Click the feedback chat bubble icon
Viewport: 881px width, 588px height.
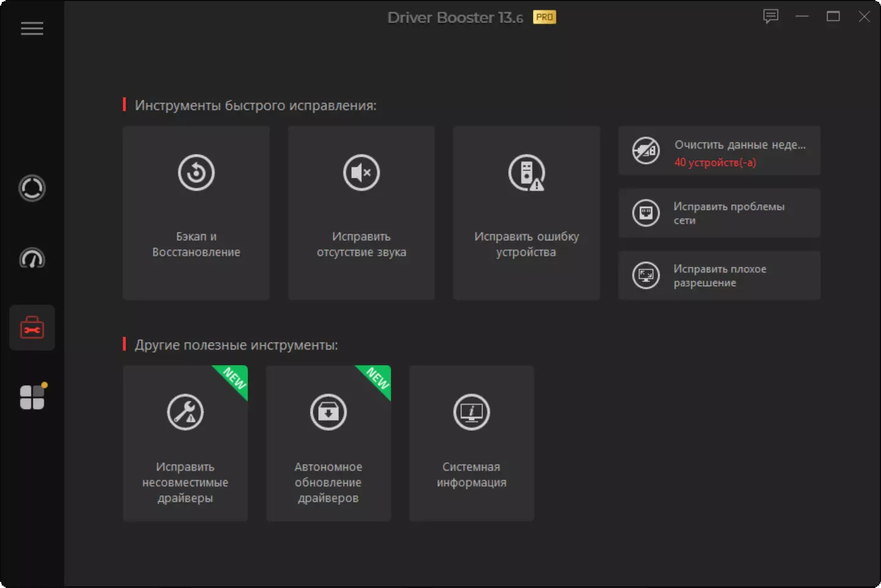click(771, 17)
